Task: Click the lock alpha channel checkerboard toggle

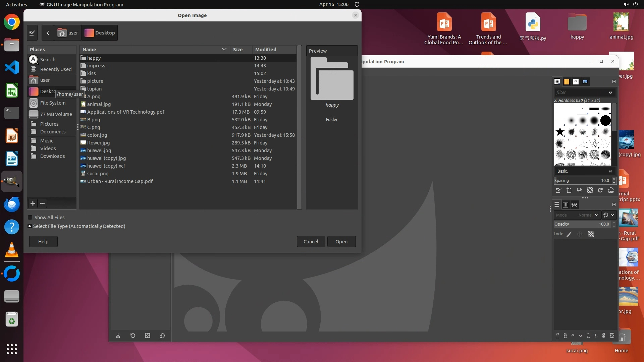Action: click(x=591, y=234)
